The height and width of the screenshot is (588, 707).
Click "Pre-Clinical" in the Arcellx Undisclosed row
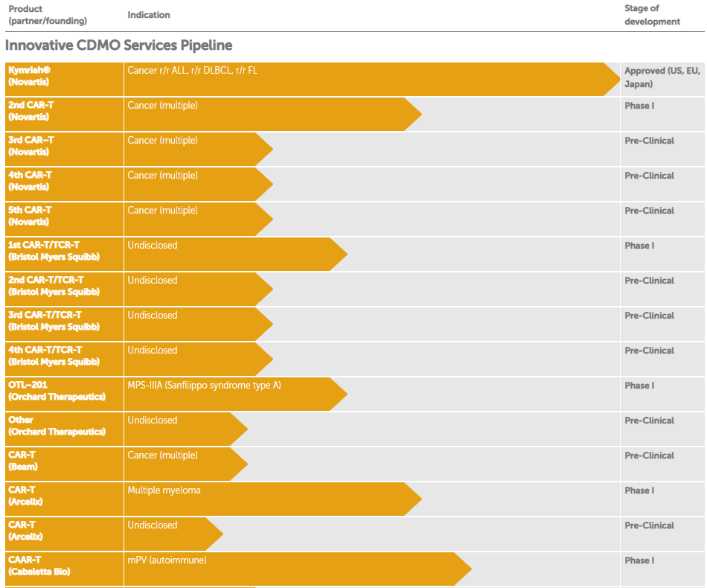(649, 525)
